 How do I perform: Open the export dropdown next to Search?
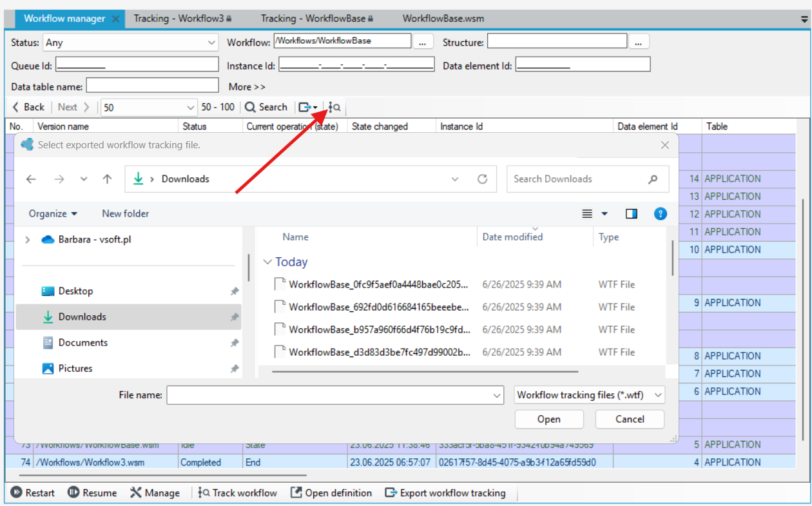click(308, 107)
